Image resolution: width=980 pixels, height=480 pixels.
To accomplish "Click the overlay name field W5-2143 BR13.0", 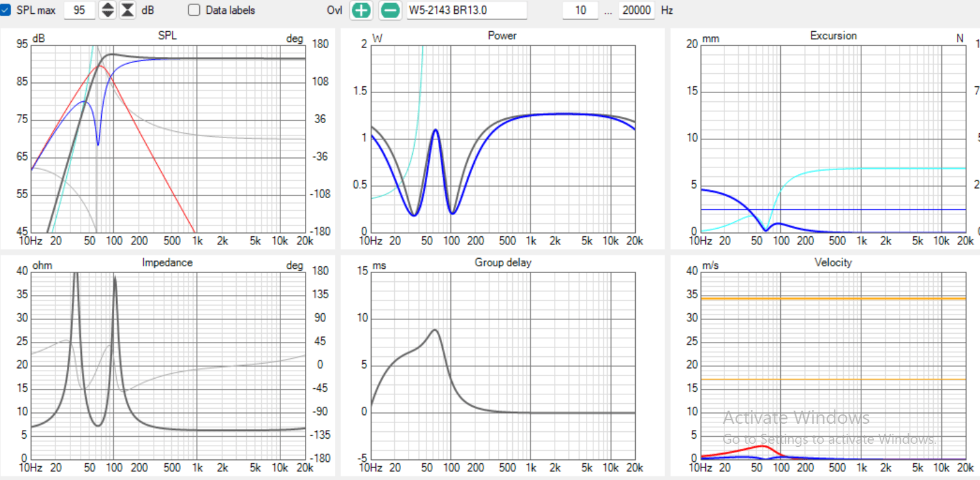I will [x=467, y=10].
